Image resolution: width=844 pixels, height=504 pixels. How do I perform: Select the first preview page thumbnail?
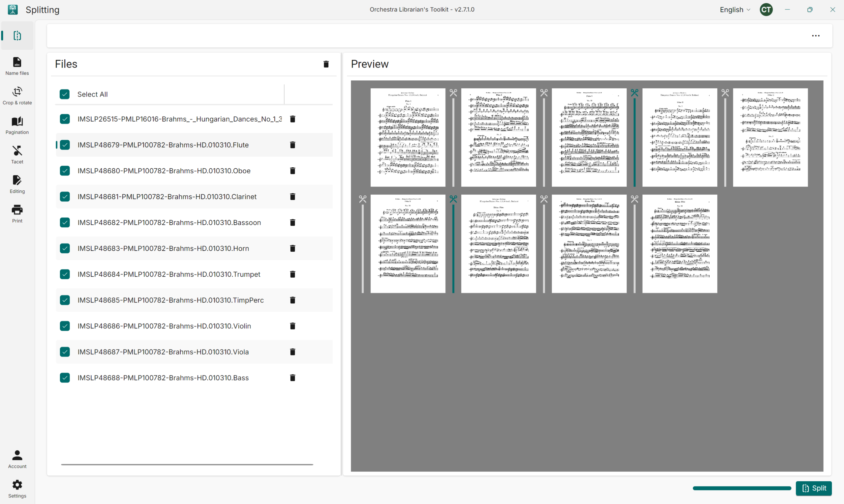[x=408, y=137]
